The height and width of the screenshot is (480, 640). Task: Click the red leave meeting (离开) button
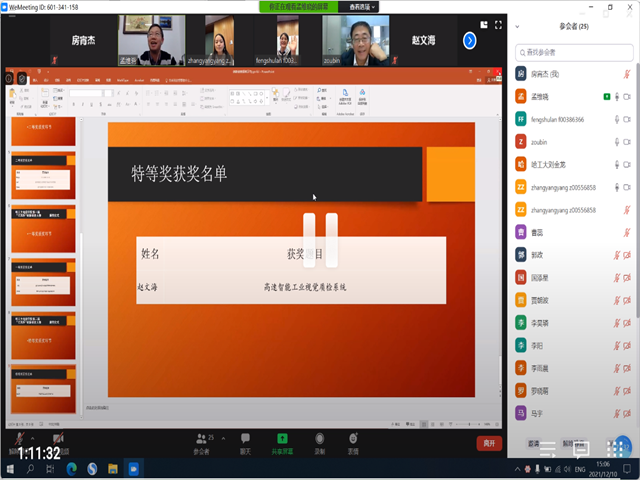(x=488, y=443)
